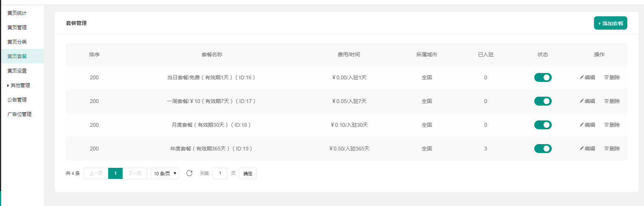
Task: Click the 添加套餐 button
Action: click(x=610, y=23)
